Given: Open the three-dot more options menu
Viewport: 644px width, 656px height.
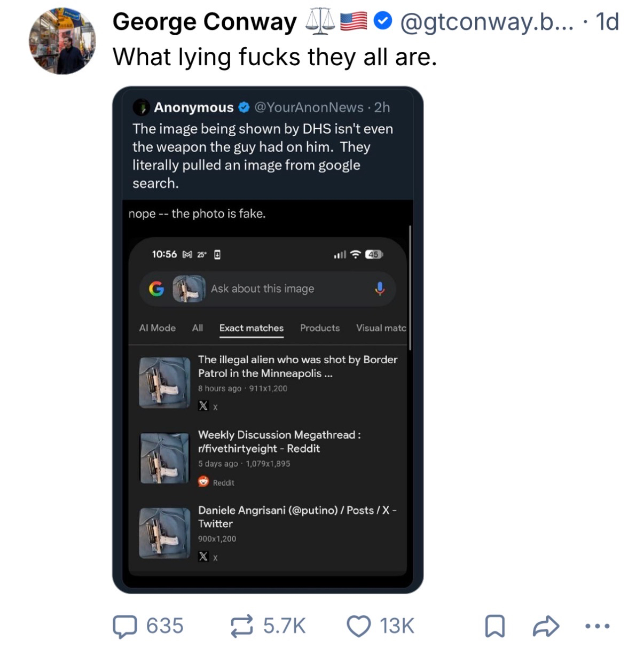Looking at the screenshot, I should 597,626.
